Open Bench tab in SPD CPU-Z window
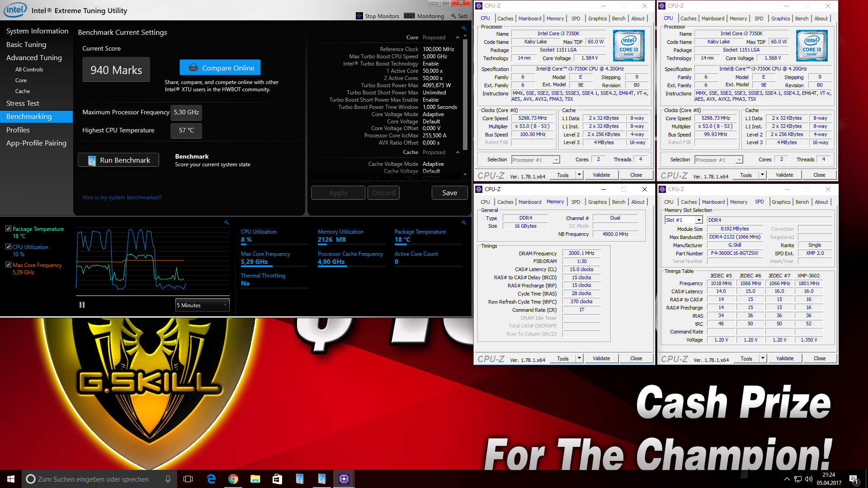Viewport: 868px width, 488px height. [802, 202]
